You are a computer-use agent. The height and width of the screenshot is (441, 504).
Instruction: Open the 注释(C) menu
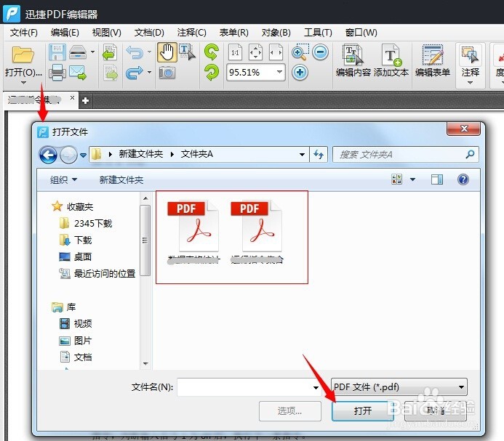[x=191, y=33]
